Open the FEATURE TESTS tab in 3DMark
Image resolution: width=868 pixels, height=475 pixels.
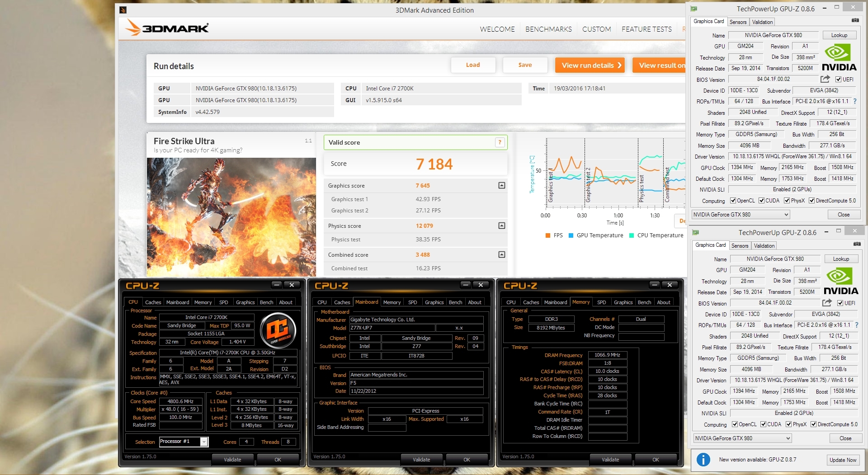click(x=646, y=29)
